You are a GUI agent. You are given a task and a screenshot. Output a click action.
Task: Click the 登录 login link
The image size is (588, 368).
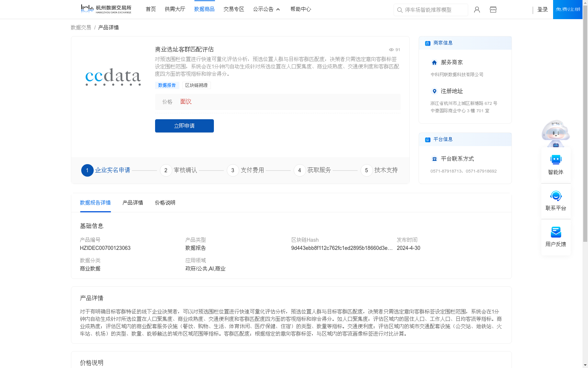tap(542, 10)
